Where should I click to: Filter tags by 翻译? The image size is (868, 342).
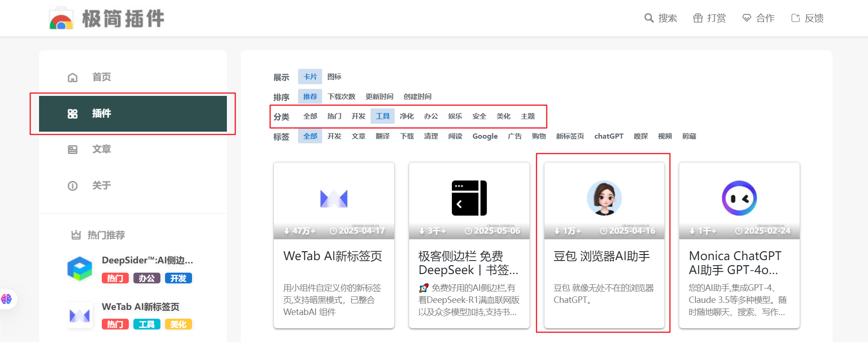[x=383, y=136]
